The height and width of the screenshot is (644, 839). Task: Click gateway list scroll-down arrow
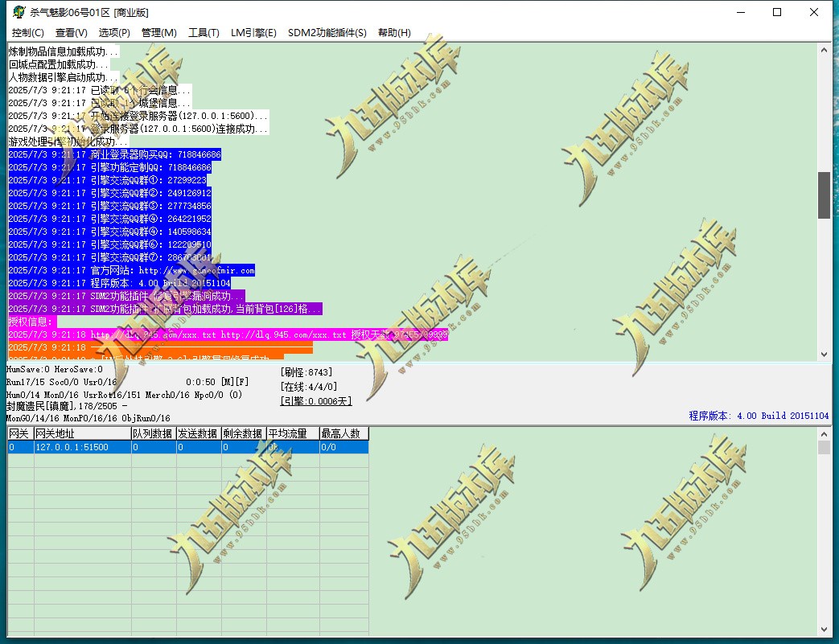click(824, 630)
